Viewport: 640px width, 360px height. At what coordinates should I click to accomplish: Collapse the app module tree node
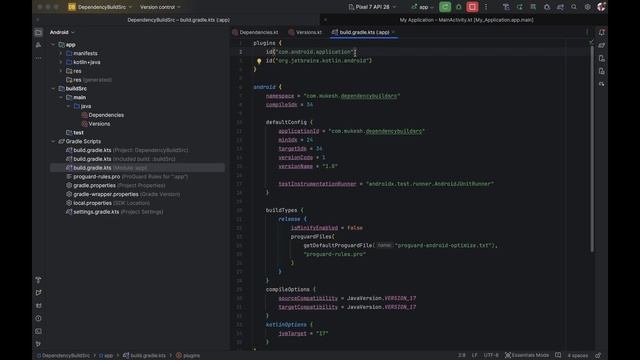pos(53,44)
